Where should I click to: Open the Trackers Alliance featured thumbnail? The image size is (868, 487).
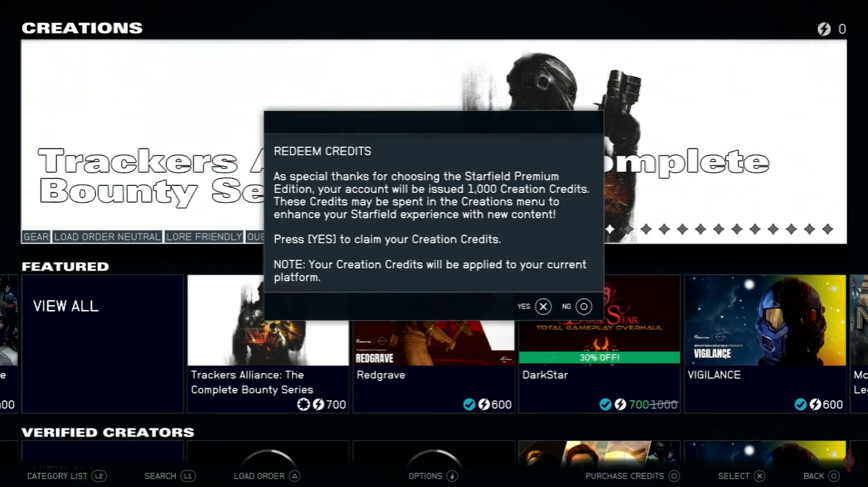[x=268, y=320]
